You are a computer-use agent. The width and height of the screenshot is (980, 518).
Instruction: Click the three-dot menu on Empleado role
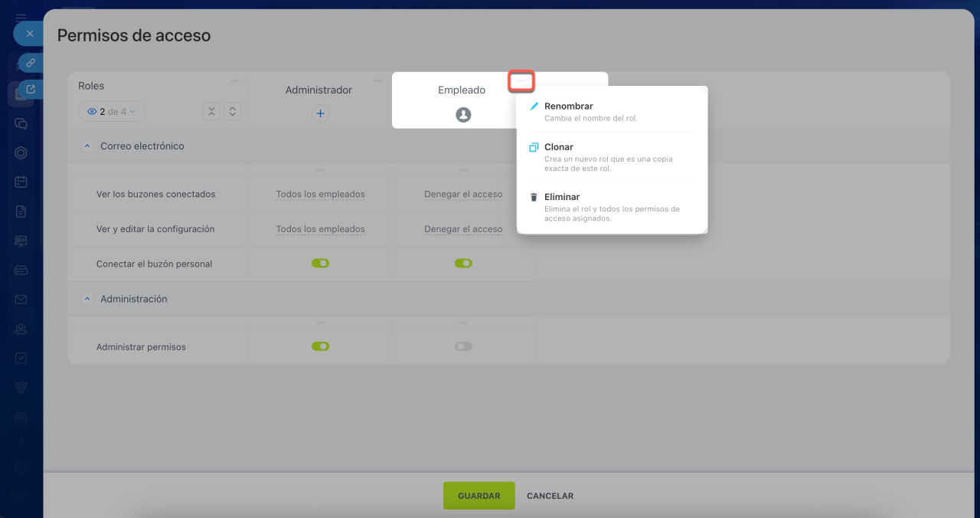tap(521, 80)
